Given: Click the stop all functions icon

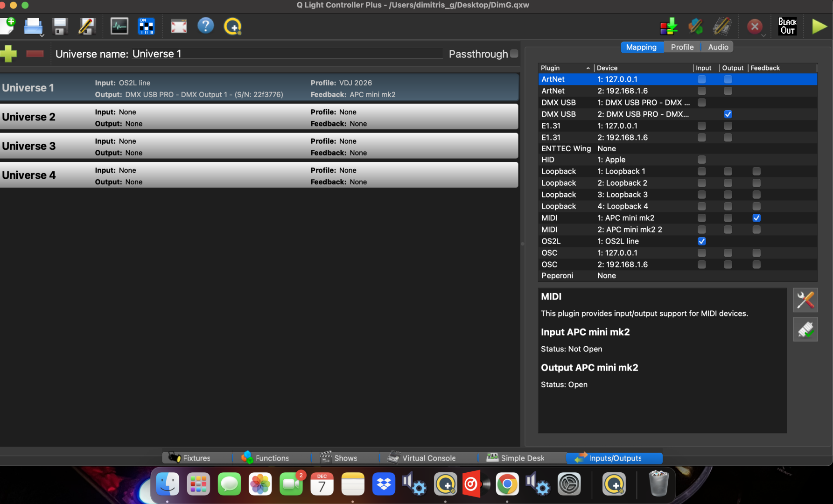Looking at the screenshot, I should tap(754, 26).
